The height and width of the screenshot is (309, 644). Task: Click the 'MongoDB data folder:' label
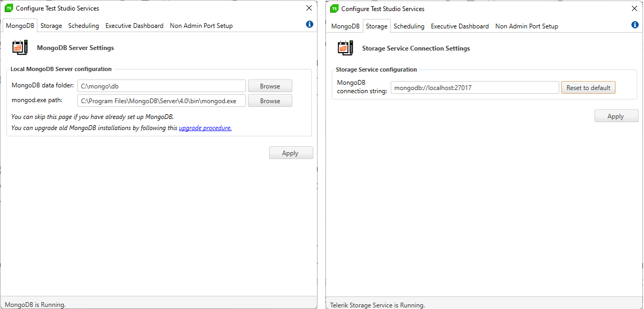click(43, 85)
